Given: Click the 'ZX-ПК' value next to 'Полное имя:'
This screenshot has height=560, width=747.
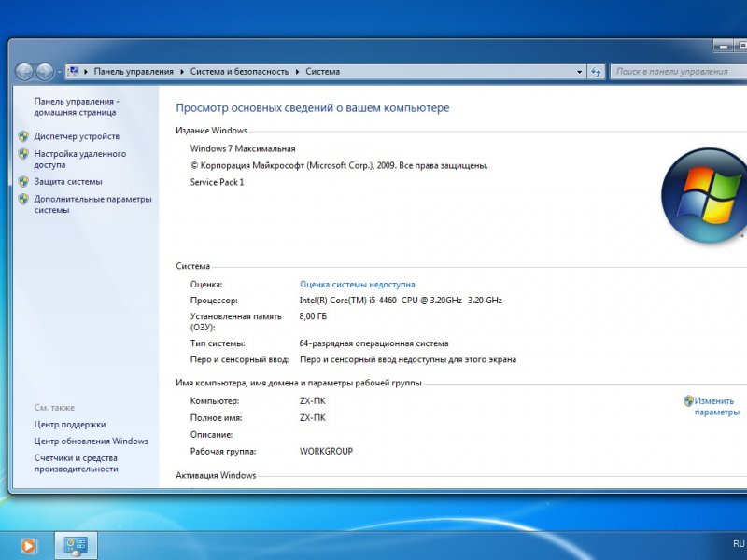Looking at the screenshot, I should coord(313,417).
